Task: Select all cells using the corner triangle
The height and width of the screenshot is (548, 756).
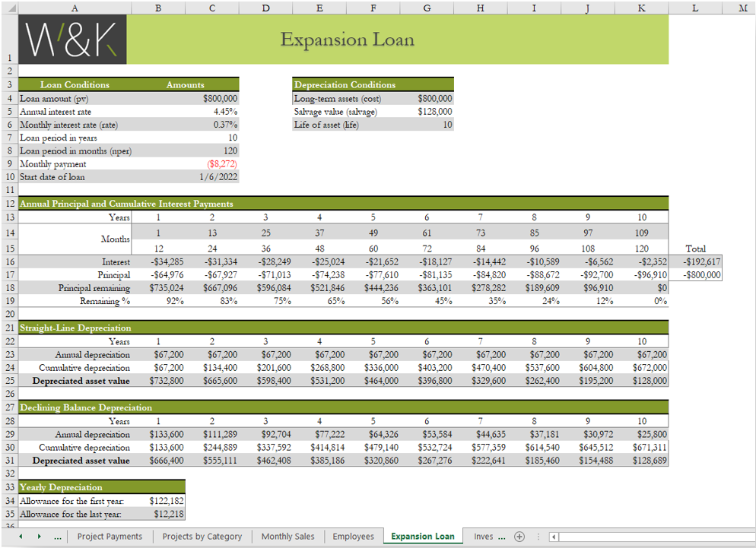Action: (x=9, y=8)
